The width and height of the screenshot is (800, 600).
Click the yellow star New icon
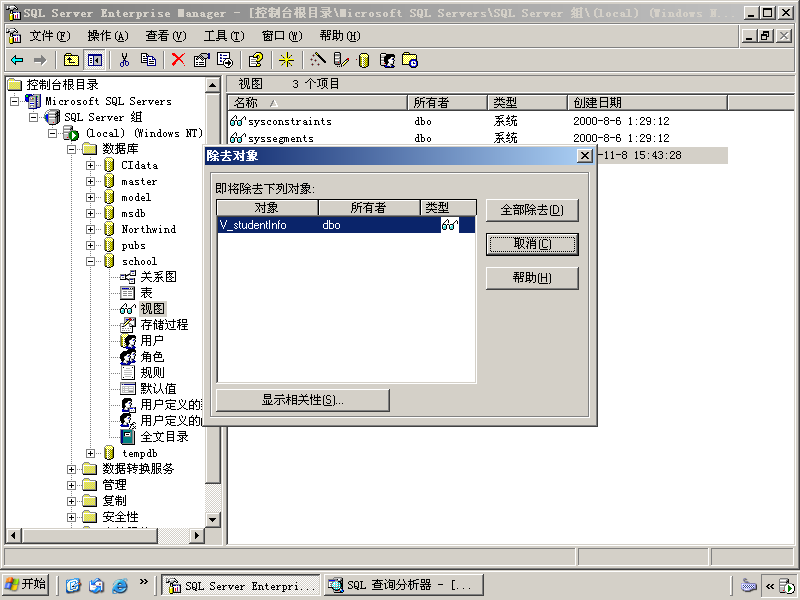pos(286,60)
